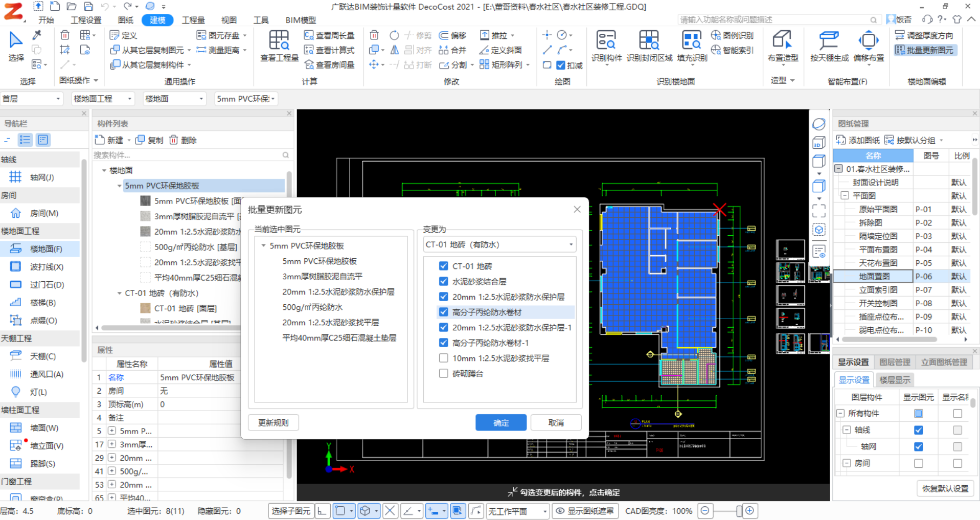Open 工程量 ribbon tab
This screenshot has height=520, width=980.
[x=193, y=20]
